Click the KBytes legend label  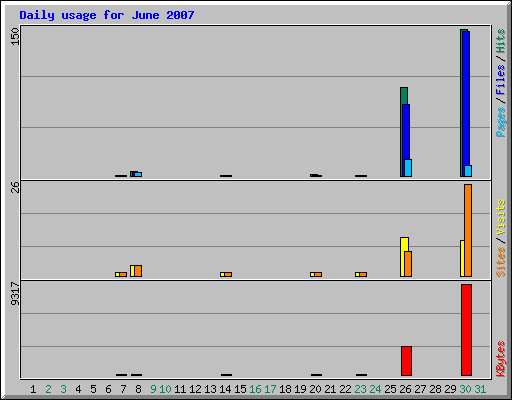pyautogui.click(x=500, y=358)
